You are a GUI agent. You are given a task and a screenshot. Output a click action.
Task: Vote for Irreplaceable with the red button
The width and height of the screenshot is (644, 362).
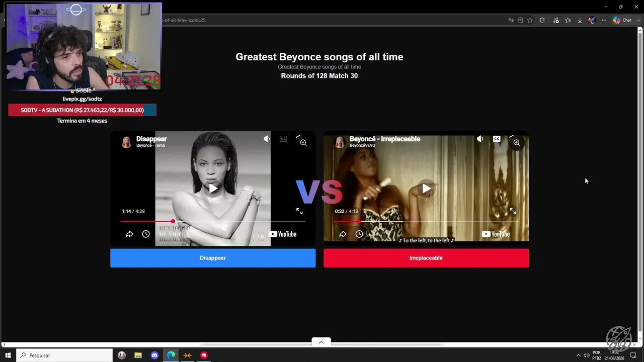tap(426, 258)
